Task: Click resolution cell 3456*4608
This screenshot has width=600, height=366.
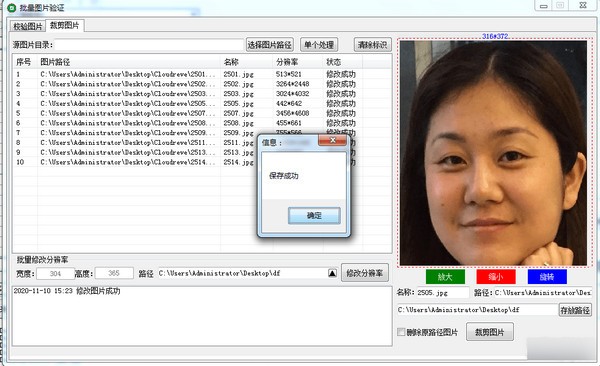Action: pos(292,113)
